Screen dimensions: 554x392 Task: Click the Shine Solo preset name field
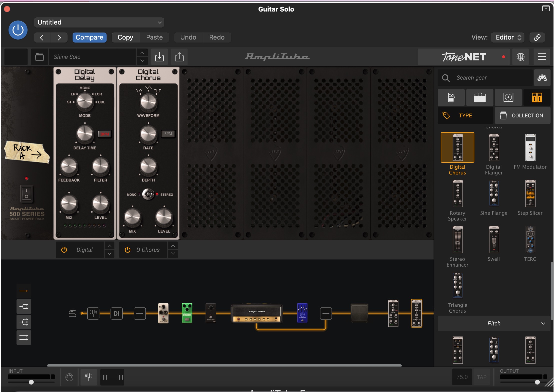(92, 57)
